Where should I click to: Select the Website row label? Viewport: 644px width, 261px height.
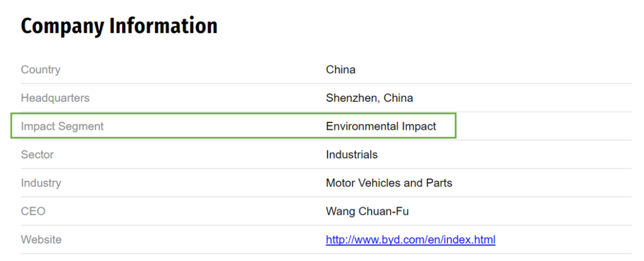tap(41, 240)
